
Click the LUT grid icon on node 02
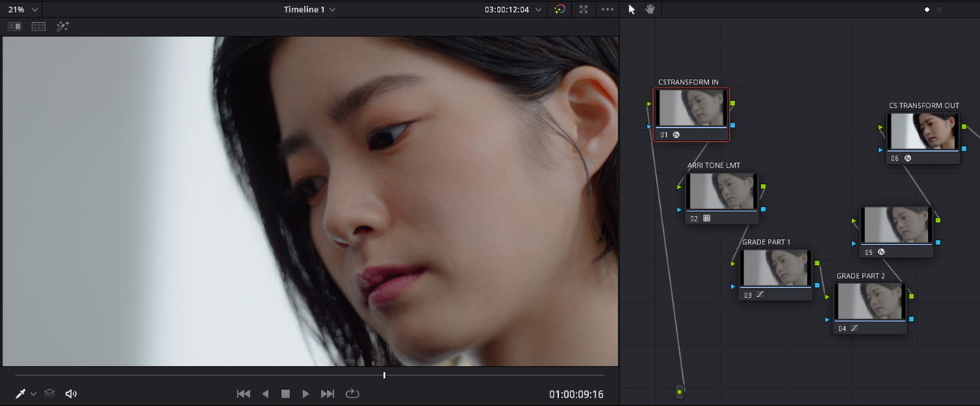tap(707, 218)
